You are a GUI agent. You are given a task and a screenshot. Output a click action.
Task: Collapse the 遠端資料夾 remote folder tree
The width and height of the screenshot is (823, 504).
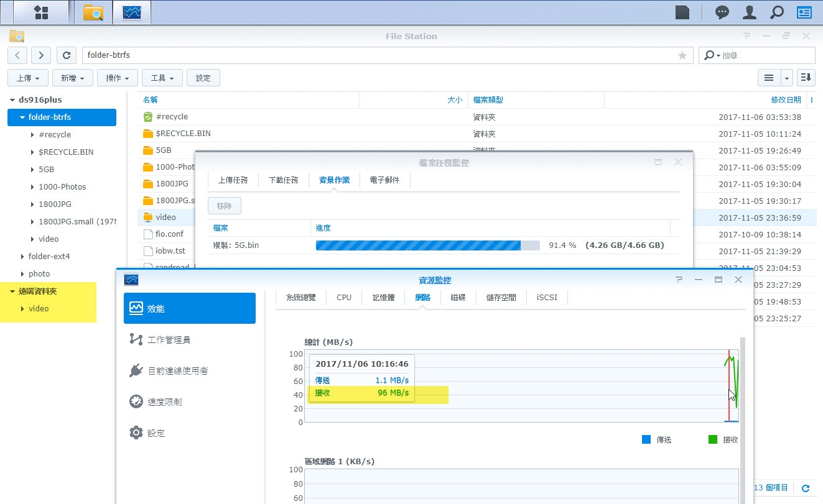(12, 291)
